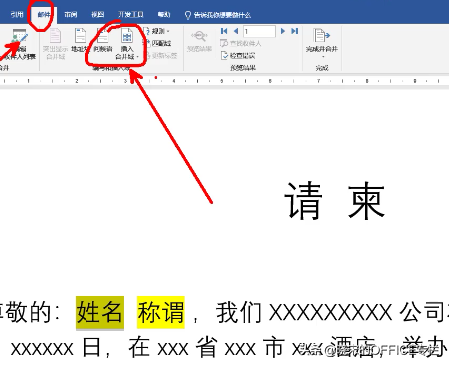This screenshot has width=449, height=366.
Task: Open the Rules (规则) dropdown
Action: (158, 31)
